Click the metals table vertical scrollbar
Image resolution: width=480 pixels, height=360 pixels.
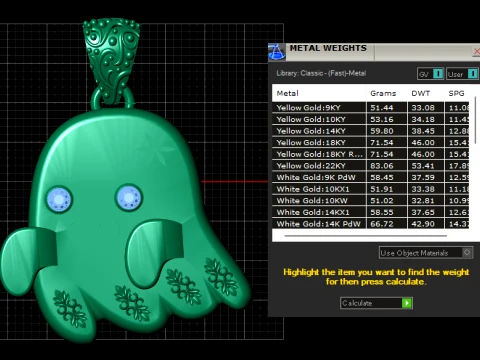pyautogui.click(x=476, y=120)
